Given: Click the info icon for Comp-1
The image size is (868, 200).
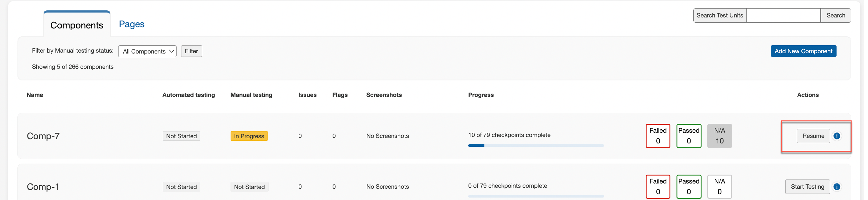Looking at the screenshot, I should coord(837,187).
